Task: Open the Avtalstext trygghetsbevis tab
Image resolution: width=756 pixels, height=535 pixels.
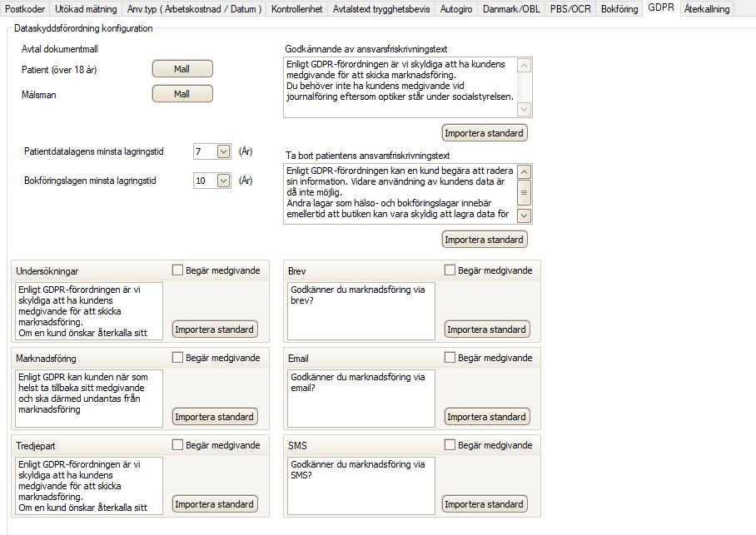Action: [381, 8]
